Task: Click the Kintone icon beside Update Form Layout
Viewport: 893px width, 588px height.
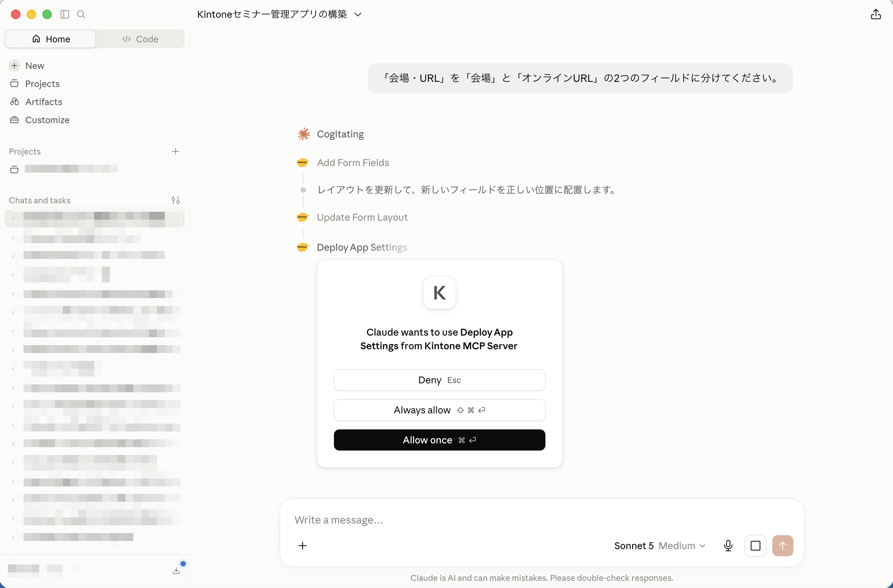Action: tap(303, 217)
